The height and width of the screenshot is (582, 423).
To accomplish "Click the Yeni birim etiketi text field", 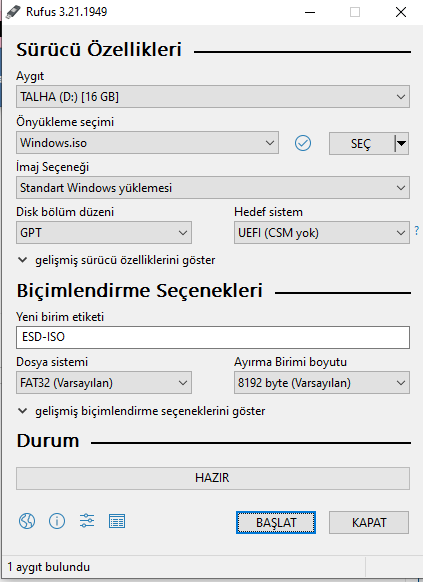I will [213, 337].
